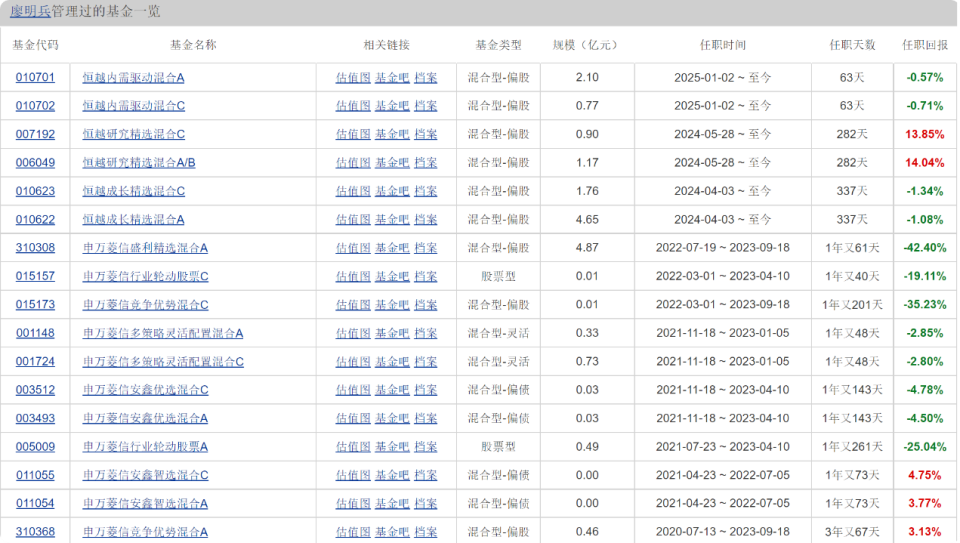The height and width of the screenshot is (543, 960).
Task: Open 估值图 for fund 310368
Action: point(353,532)
